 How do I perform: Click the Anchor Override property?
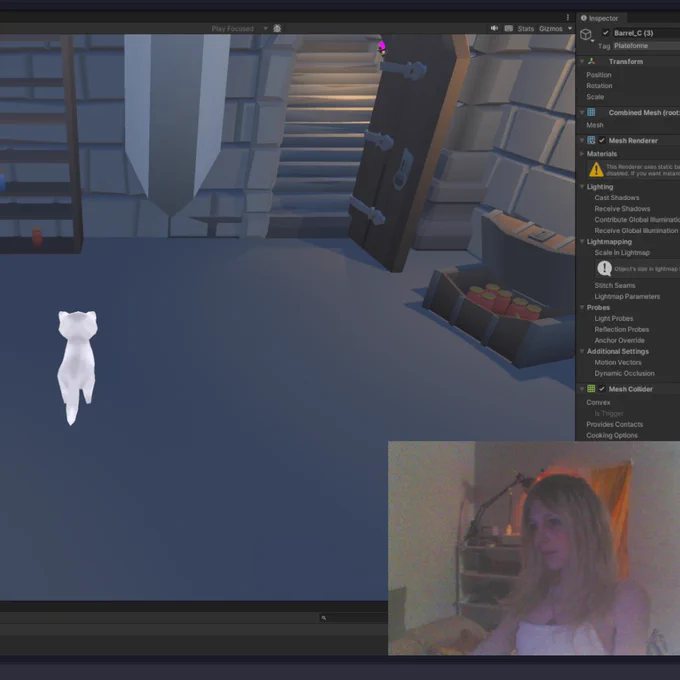pos(619,340)
